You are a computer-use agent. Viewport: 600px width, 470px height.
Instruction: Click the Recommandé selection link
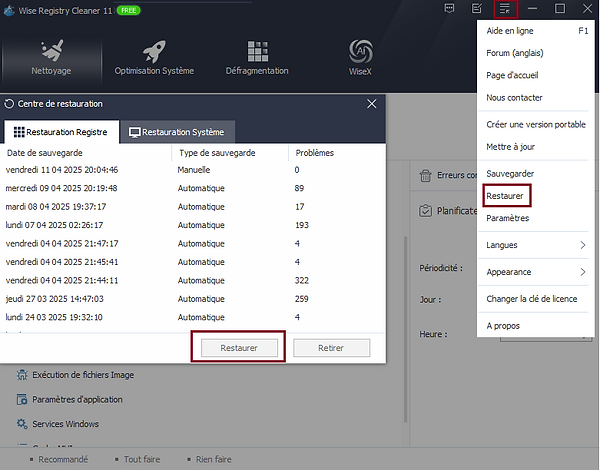63,459
